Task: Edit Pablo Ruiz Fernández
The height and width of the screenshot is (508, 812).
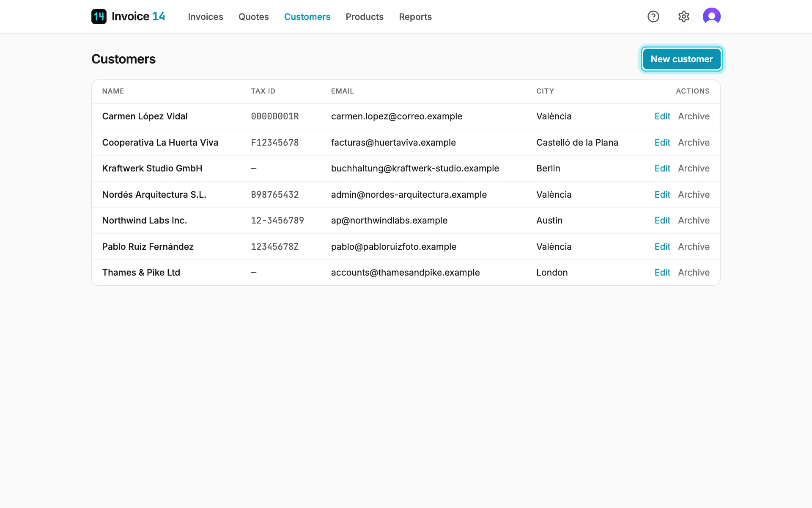Action: pyautogui.click(x=662, y=247)
